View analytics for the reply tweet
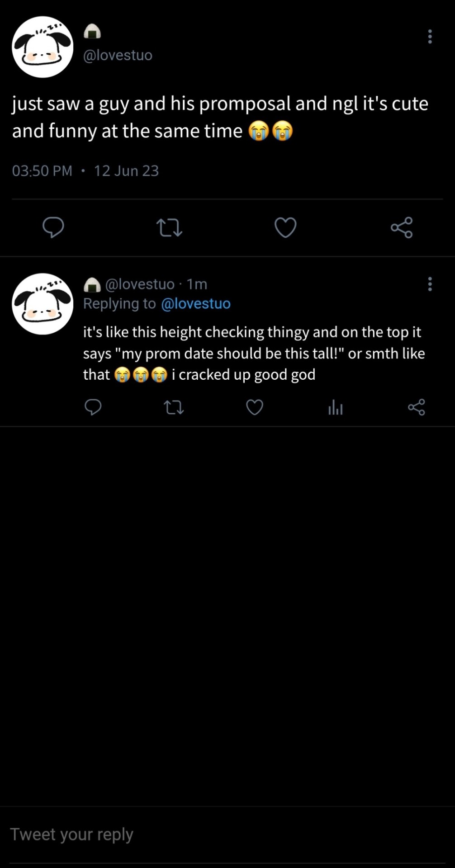The width and height of the screenshot is (455, 868). click(335, 408)
